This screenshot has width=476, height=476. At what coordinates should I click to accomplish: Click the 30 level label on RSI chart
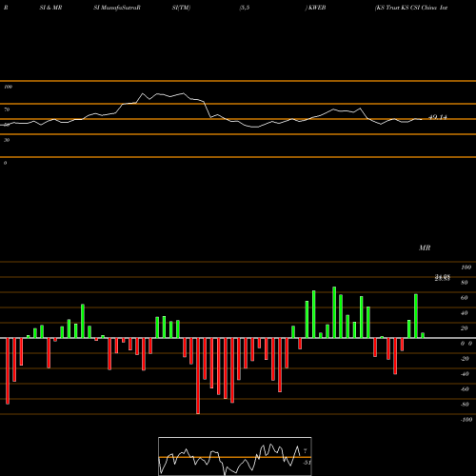click(7, 140)
